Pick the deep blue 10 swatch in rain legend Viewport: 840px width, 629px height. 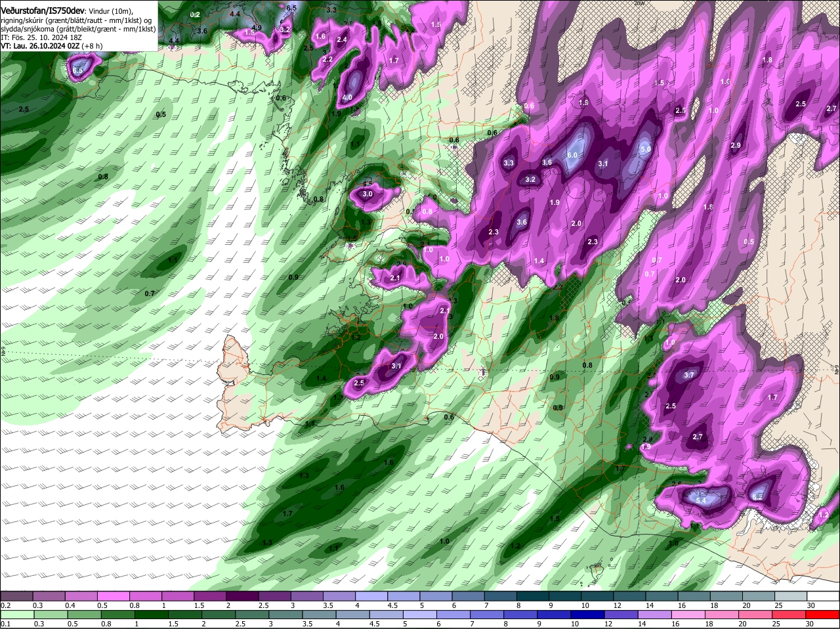[x=588, y=615]
